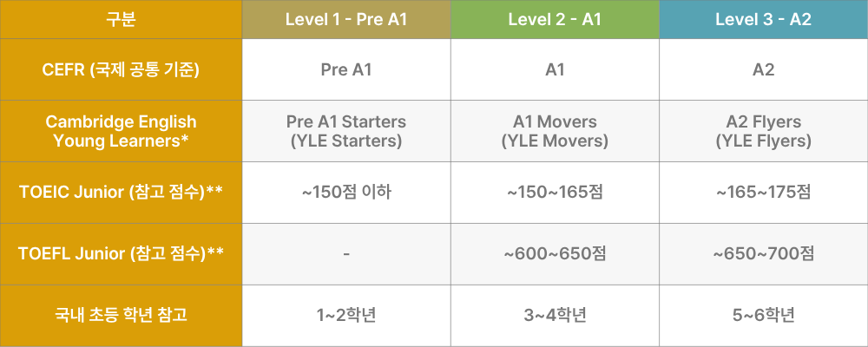Click the ~650~700점 cell
This screenshot has width=868, height=347.
tap(763, 253)
